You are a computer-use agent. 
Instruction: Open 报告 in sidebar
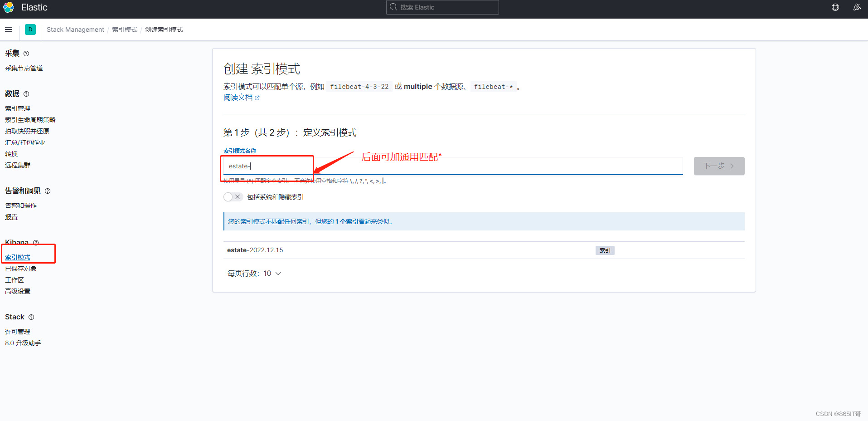click(11, 217)
